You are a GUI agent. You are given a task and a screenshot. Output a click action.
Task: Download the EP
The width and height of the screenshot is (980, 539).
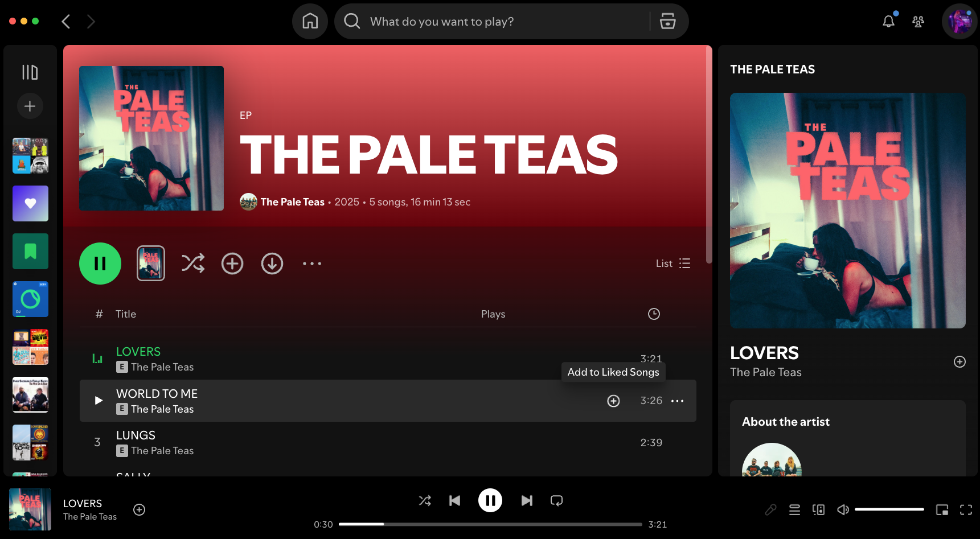coord(272,264)
